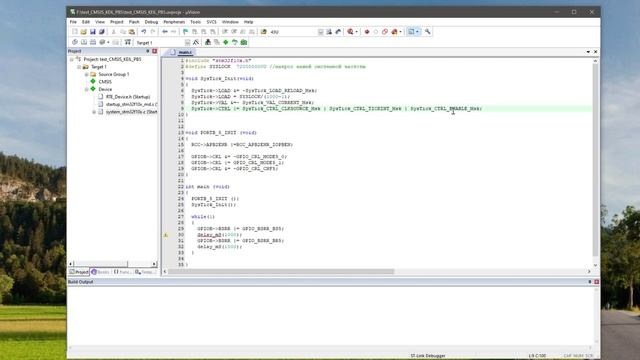
Task: Open the dropdown next to the debug session icon
Action: [x=356, y=31]
